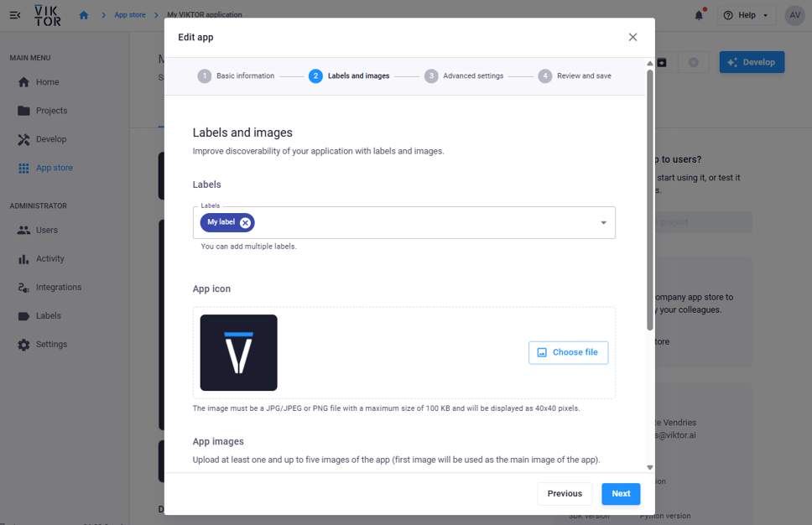Click the dialog's vertical scrollbar
This screenshot has width=812, height=525.
click(x=650, y=201)
